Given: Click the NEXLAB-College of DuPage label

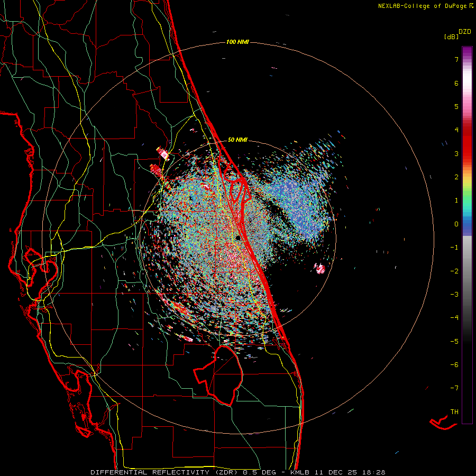Looking at the screenshot, I should 422,6.
